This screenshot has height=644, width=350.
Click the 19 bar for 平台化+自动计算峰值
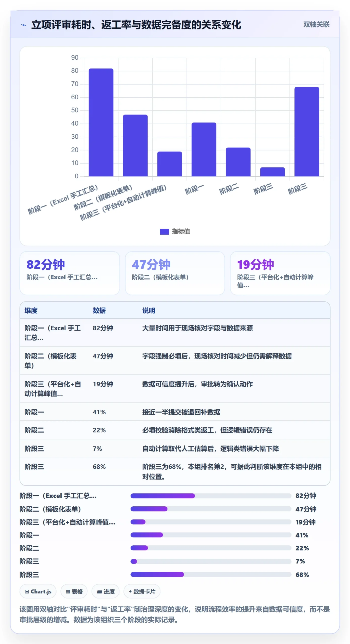(169, 164)
